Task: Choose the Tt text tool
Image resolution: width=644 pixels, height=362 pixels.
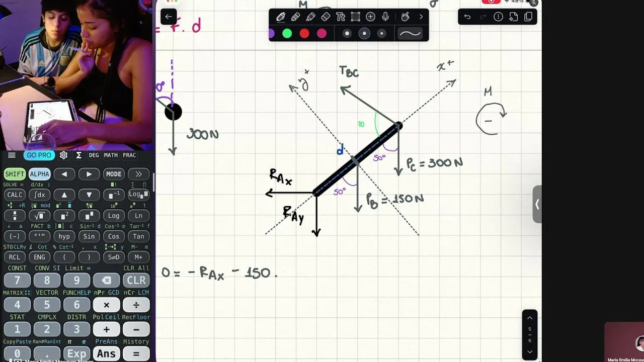Action: pyautogui.click(x=341, y=17)
